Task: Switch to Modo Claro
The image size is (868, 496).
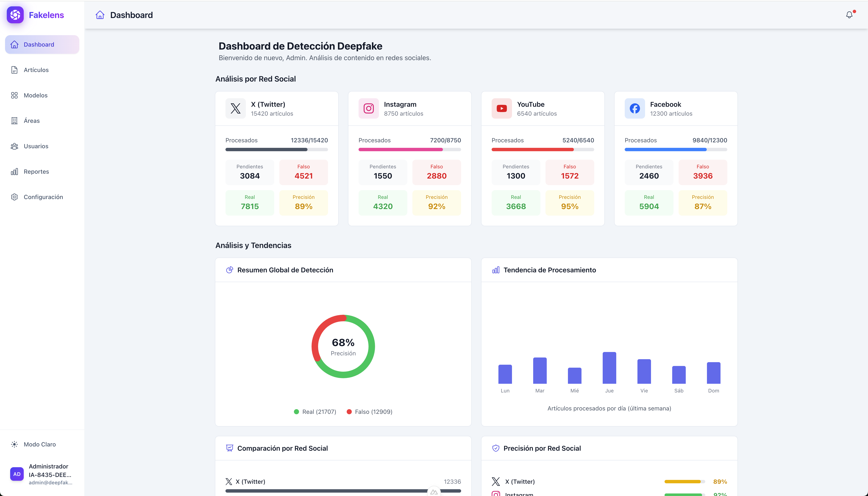Action: pos(40,444)
